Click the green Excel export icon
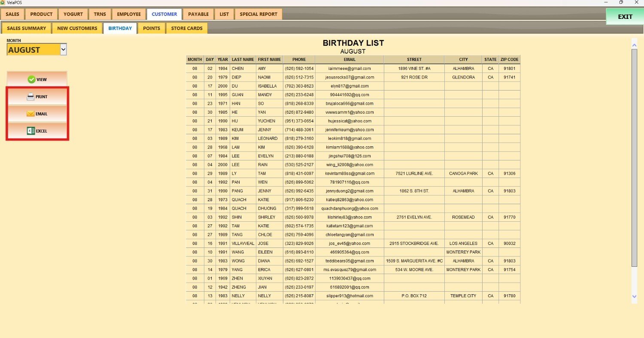Screen dimensions: 644x338 30,131
